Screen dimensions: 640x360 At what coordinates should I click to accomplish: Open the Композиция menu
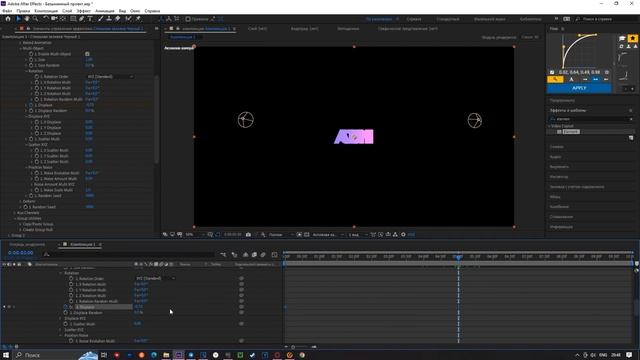point(46,11)
